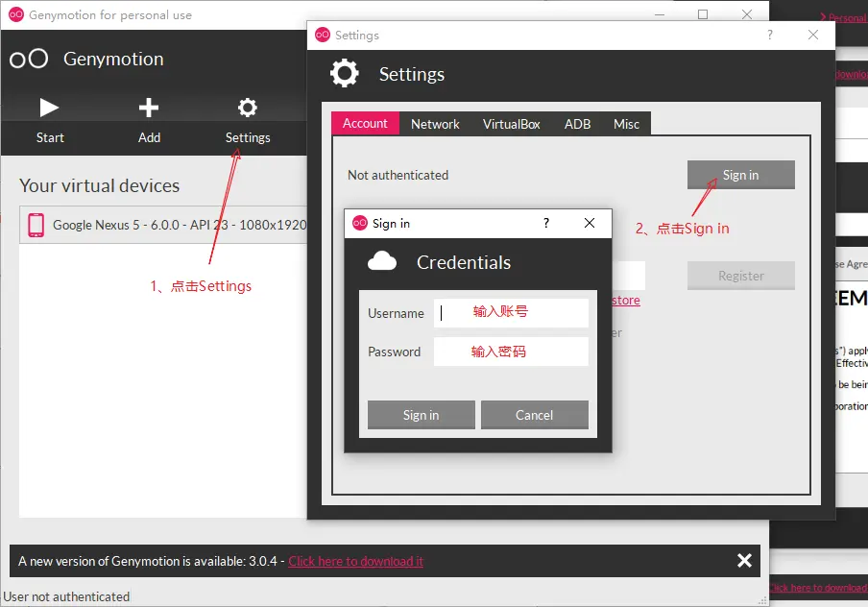
Task: Click the cloud icon next to Credentials
Action: coord(382,261)
